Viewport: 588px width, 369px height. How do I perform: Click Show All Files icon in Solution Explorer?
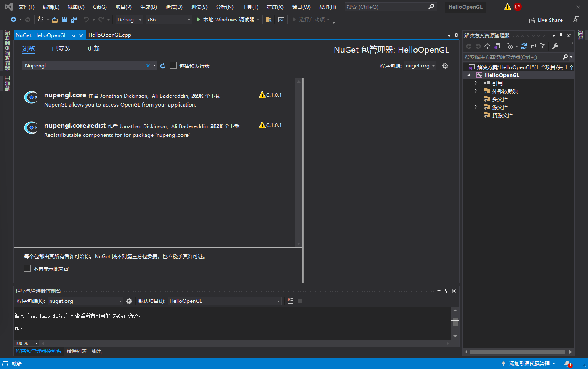coord(543,46)
